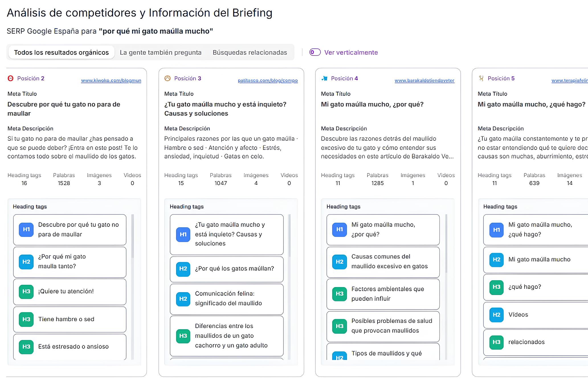Viewport: 588px width, 385px height.
Task: Click the Terapiafelina favicon beside Posición 5
Action: click(481, 78)
